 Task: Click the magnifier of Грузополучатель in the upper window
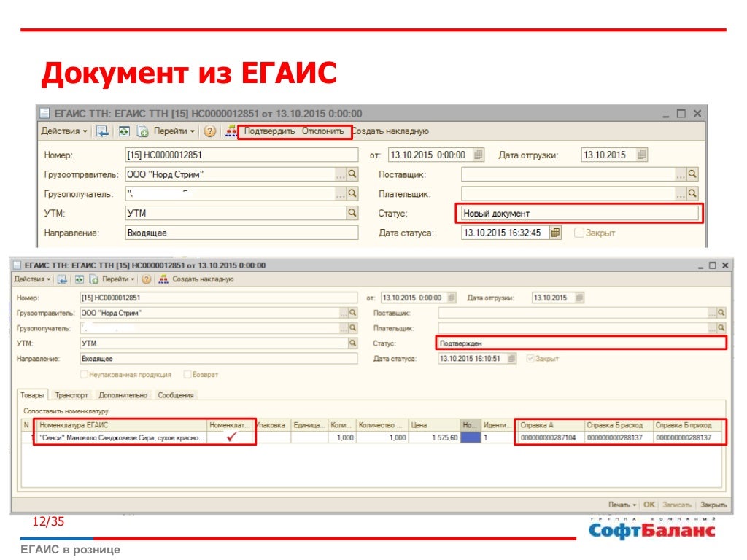[x=352, y=193]
